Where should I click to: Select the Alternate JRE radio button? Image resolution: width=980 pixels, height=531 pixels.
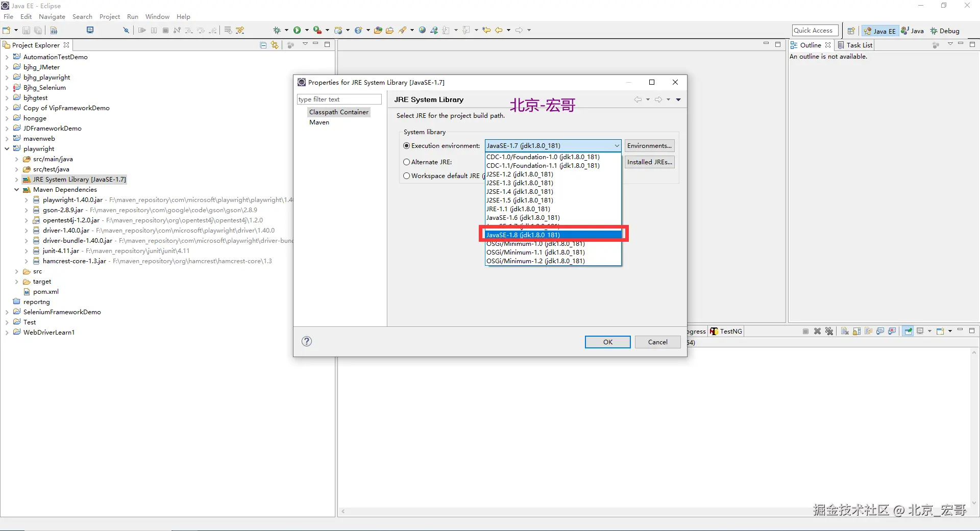click(407, 162)
